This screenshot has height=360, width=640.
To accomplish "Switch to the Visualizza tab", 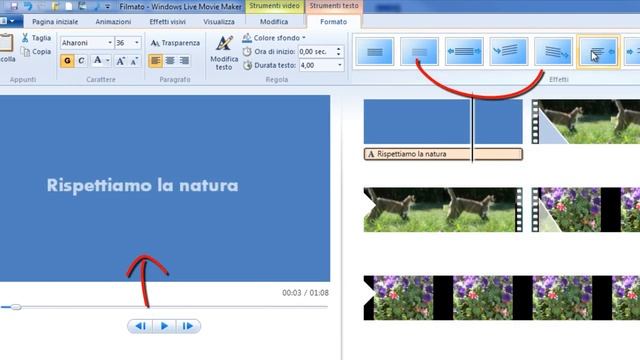I will pyautogui.click(x=219, y=22).
